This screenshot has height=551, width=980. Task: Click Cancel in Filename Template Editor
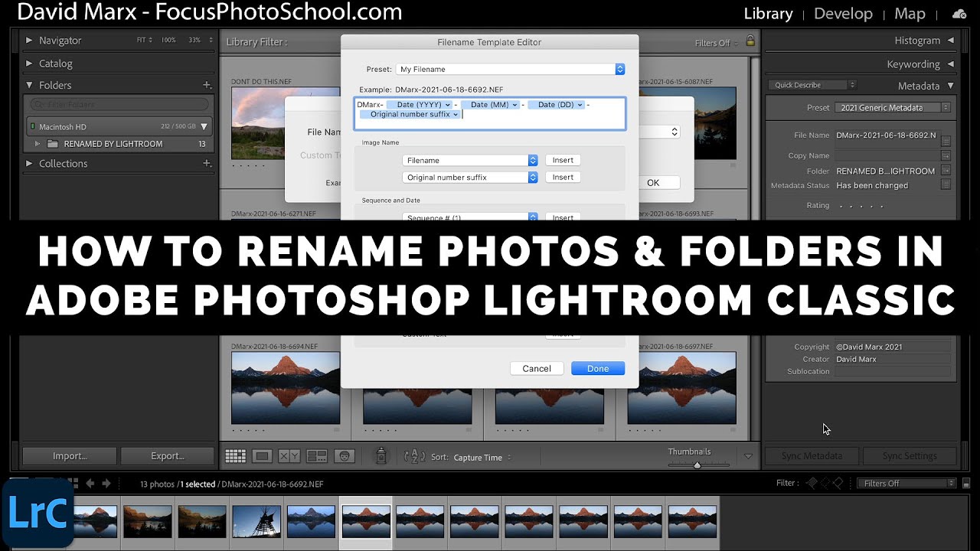click(x=537, y=368)
